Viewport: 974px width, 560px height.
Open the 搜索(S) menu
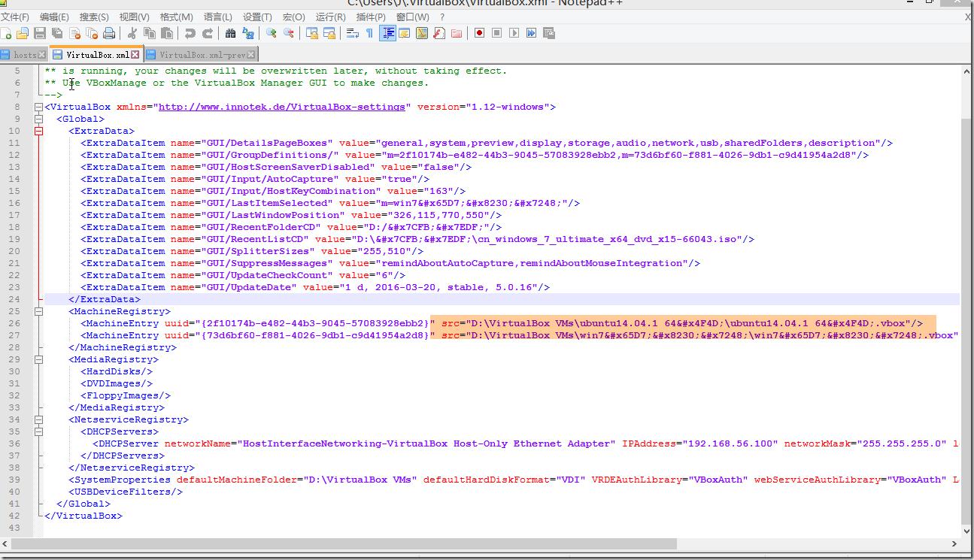pos(94,17)
